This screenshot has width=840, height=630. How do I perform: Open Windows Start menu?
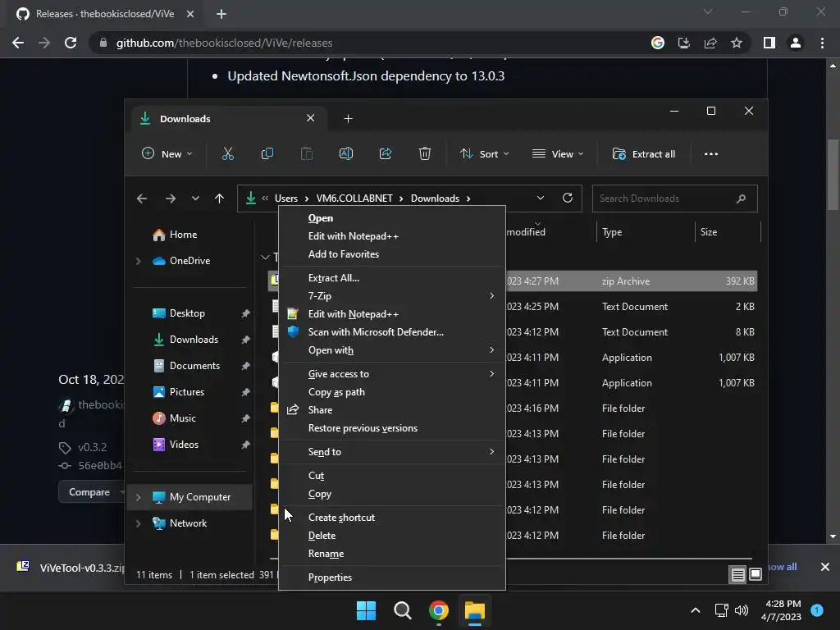point(367,610)
